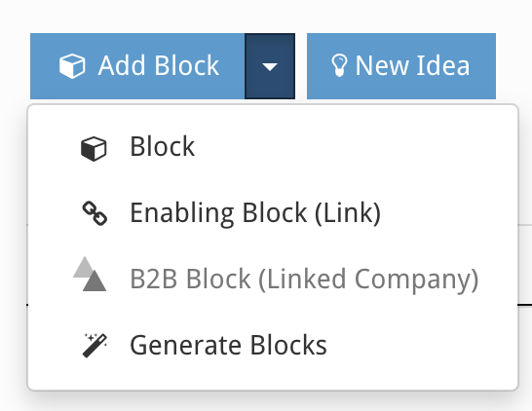532x411 pixels.
Task: Select Enabling Block (Link) from the menu
Action: pos(273,213)
